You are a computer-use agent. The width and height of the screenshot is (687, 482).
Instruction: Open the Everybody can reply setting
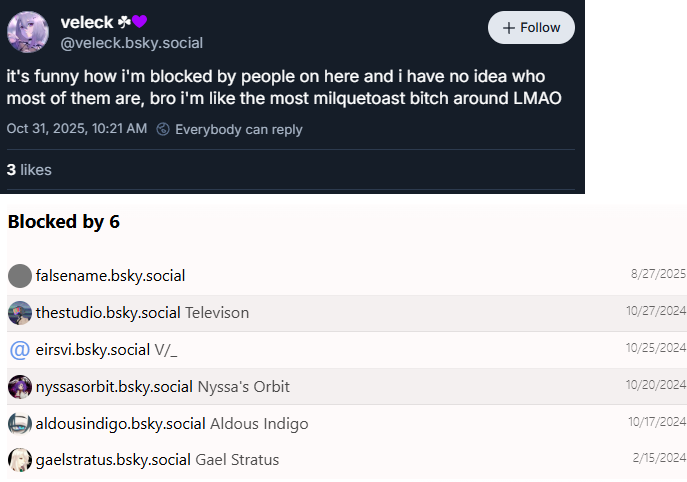tap(238, 129)
